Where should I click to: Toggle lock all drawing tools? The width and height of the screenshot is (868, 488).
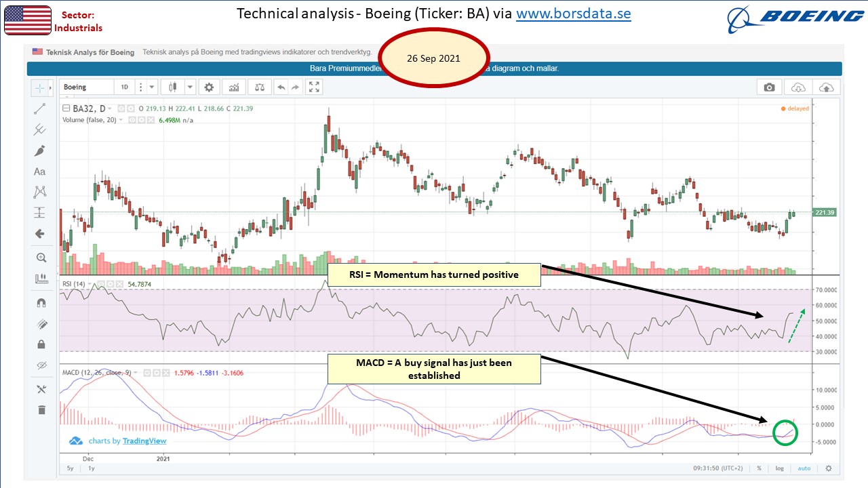point(41,344)
